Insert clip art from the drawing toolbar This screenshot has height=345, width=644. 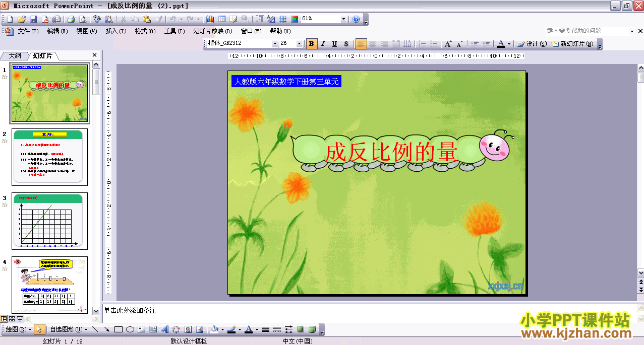pos(188,330)
